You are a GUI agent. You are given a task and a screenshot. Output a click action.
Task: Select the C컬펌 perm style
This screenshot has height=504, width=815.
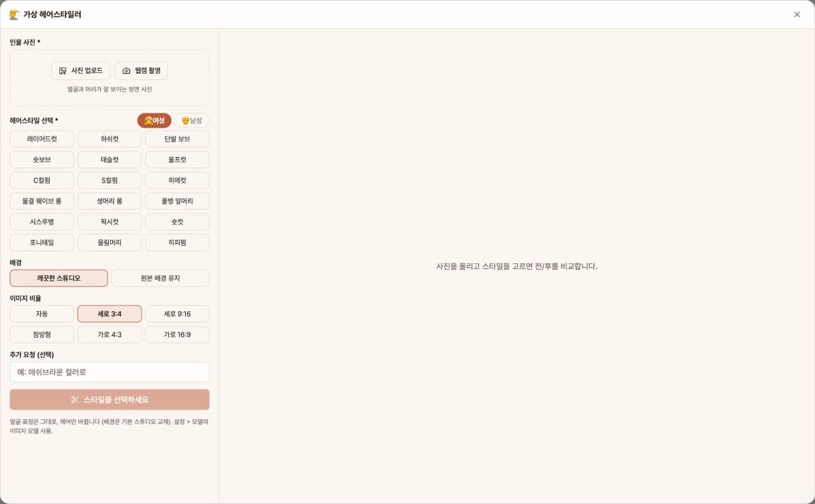click(x=42, y=180)
